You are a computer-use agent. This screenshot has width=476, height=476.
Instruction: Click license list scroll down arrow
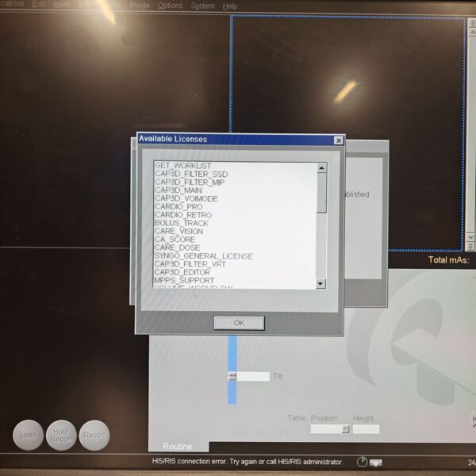click(x=321, y=283)
